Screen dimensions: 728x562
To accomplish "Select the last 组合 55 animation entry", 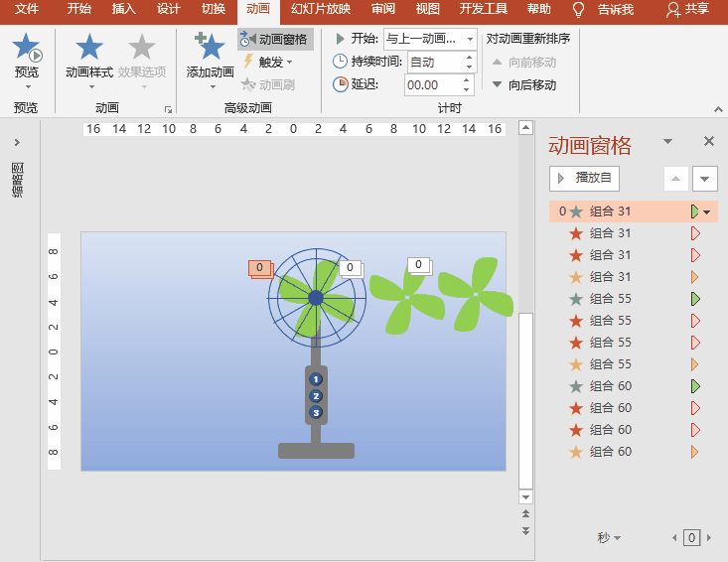I will coord(634,363).
